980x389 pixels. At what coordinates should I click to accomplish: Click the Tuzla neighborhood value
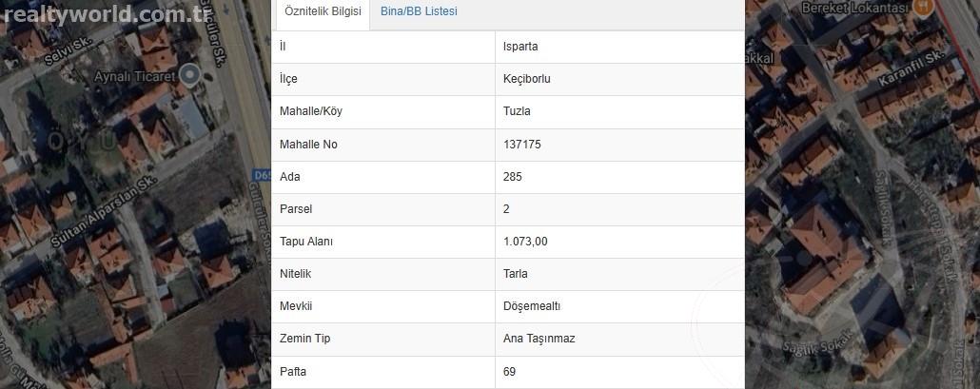click(x=517, y=112)
